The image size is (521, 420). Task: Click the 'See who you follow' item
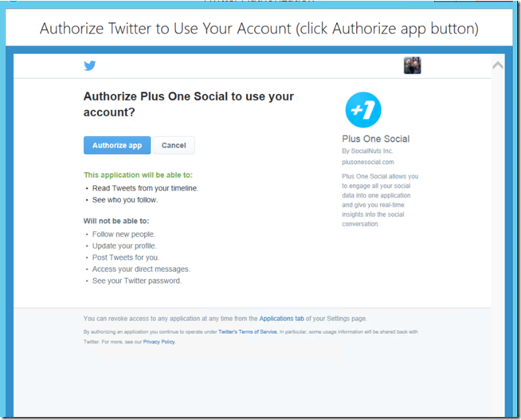tap(125, 200)
